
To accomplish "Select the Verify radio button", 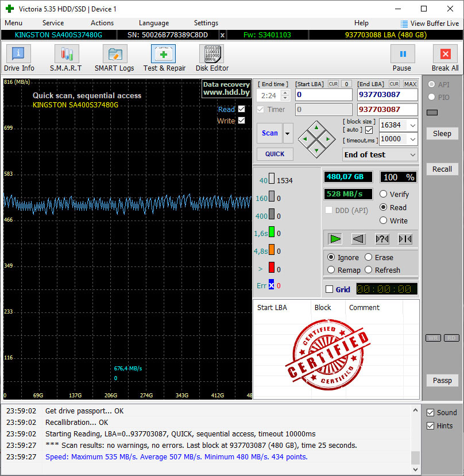I will pyautogui.click(x=383, y=194).
